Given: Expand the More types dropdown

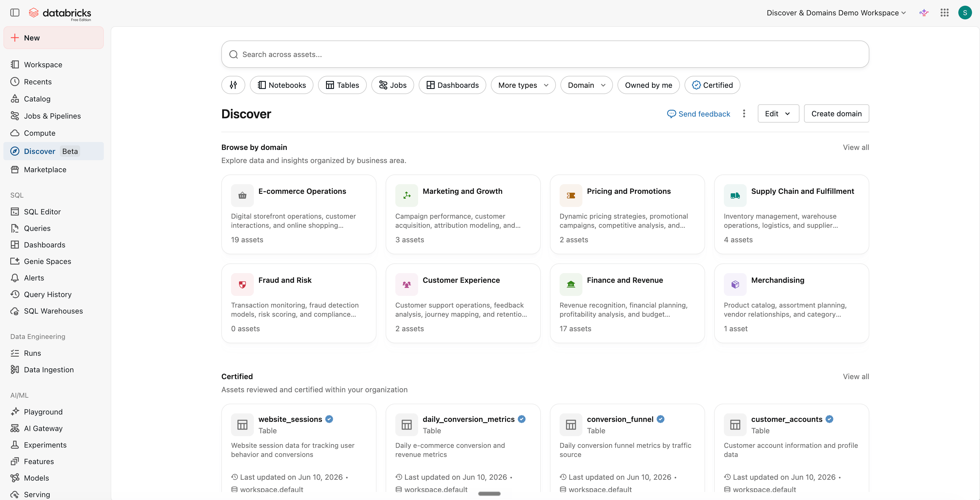Looking at the screenshot, I should (523, 85).
